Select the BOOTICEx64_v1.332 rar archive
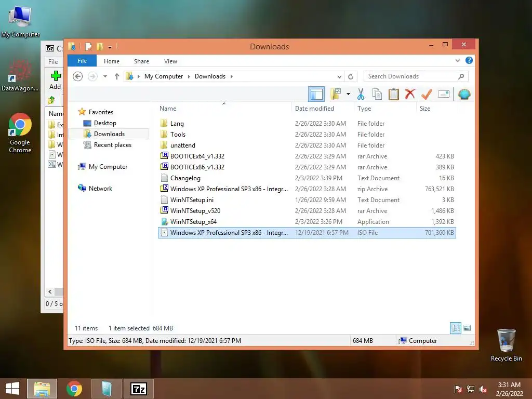The width and height of the screenshot is (532, 399). pos(307,156)
